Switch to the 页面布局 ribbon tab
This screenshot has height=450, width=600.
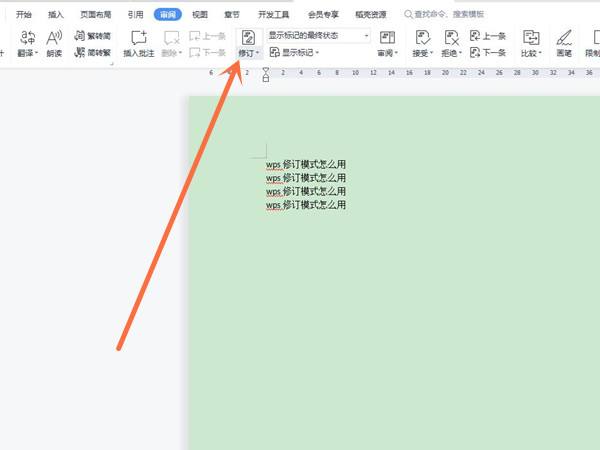pyautogui.click(x=96, y=15)
